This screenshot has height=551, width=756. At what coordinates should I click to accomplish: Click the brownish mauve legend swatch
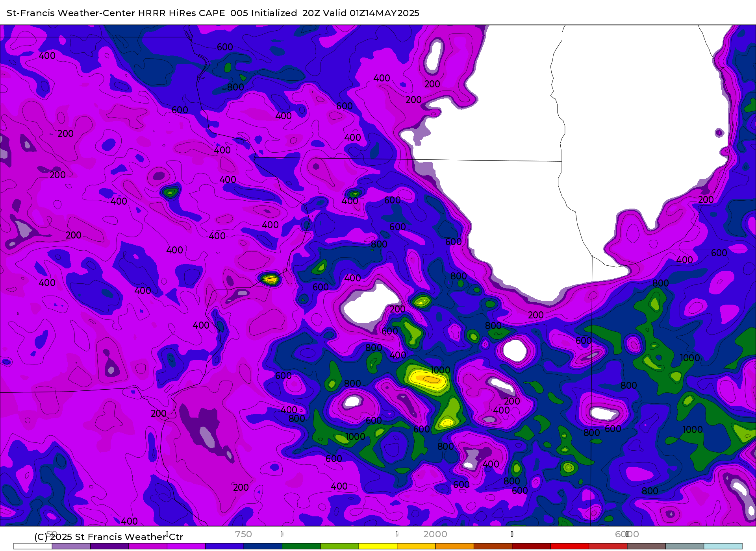646,546
